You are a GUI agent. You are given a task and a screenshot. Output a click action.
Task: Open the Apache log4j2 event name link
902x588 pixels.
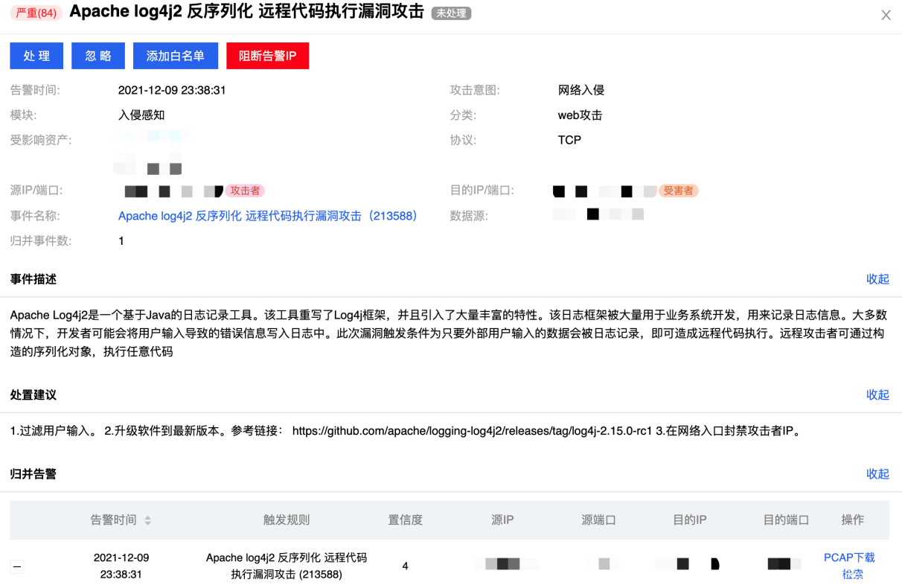(x=267, y=216)
